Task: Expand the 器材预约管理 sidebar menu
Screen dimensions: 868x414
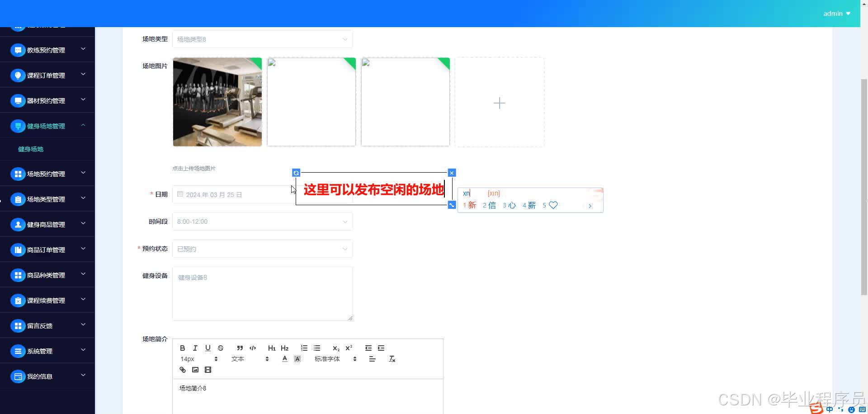Action: 47,100
